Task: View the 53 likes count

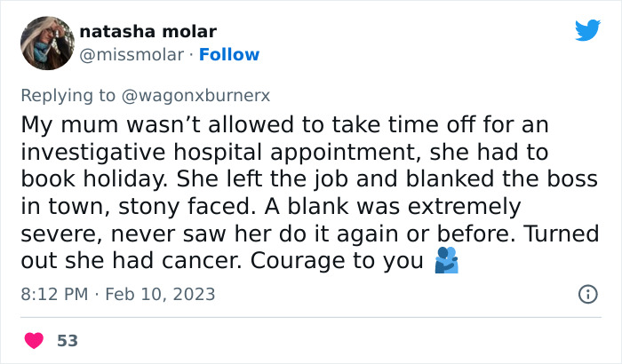Action: pyautogui.click(x=67, y=340)
